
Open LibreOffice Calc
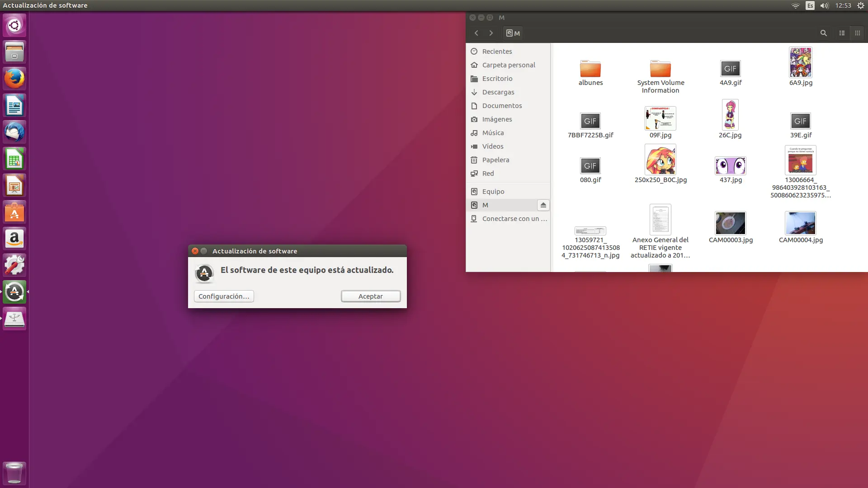pos(14,158)
